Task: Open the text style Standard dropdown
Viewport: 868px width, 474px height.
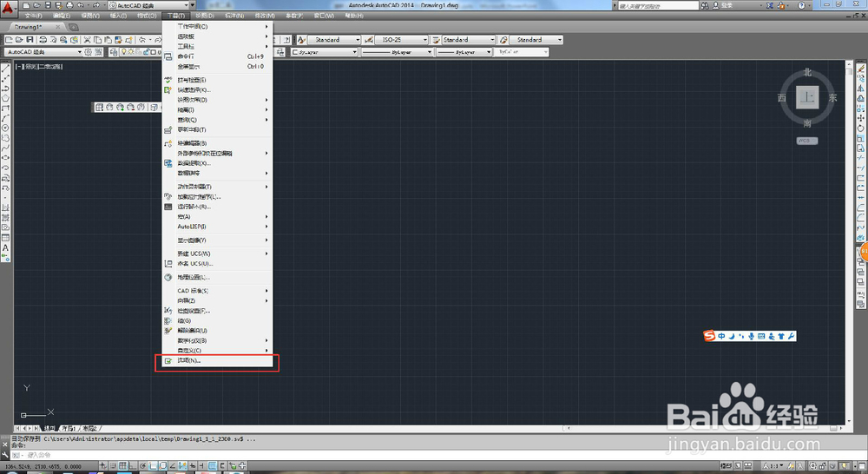Action: 334,40
